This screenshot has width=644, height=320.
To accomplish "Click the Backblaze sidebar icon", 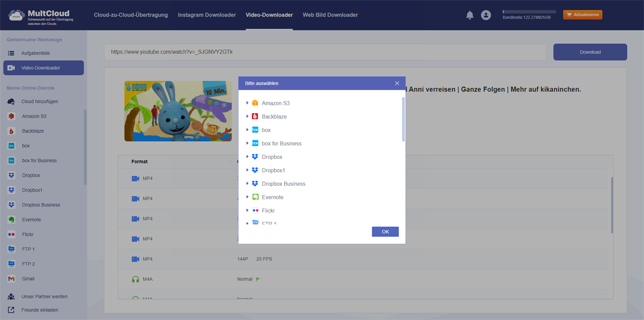I will (11, 131).
